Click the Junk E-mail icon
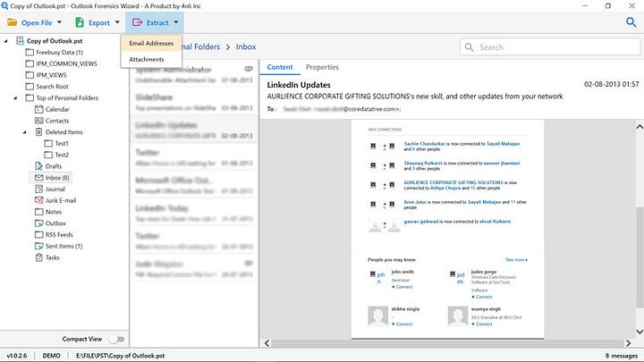 pyautogui.click(x=39, y=200)
